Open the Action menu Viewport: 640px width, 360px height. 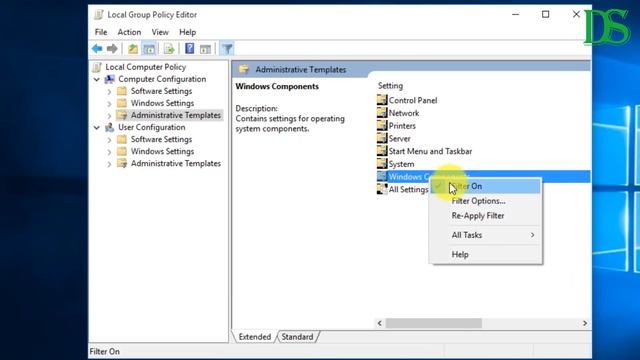129,32
